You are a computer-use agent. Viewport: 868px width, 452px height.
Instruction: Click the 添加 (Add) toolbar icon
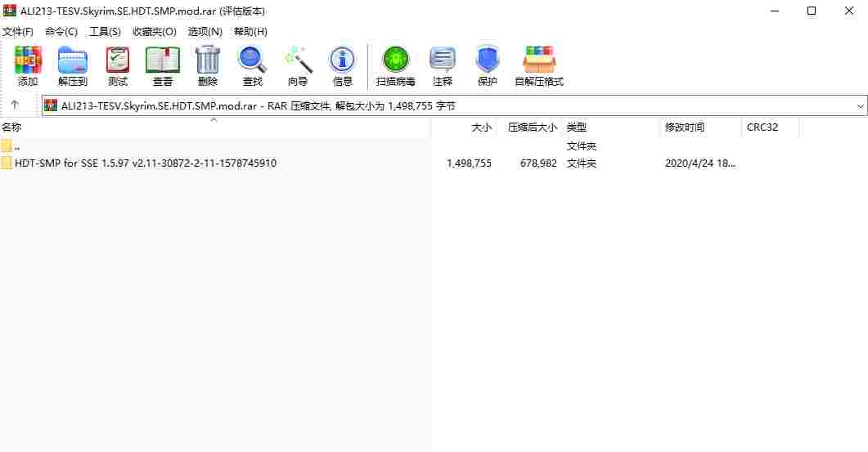pyautogui.click(x=28, y=60)
